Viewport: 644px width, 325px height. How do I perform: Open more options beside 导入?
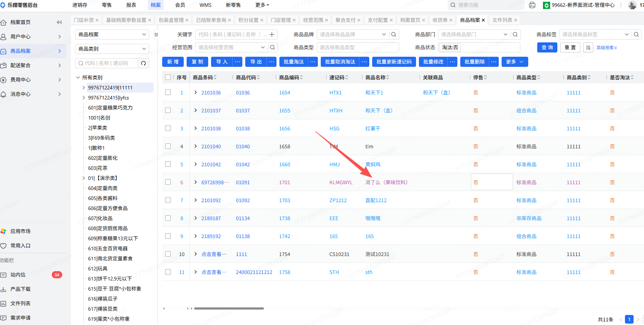point(237,62)
